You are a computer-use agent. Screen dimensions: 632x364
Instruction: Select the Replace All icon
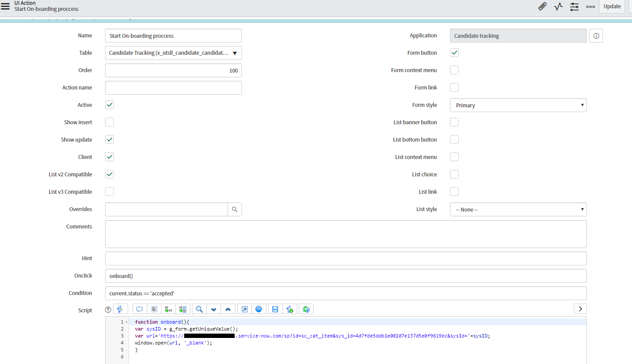click(x=183, y=309)
